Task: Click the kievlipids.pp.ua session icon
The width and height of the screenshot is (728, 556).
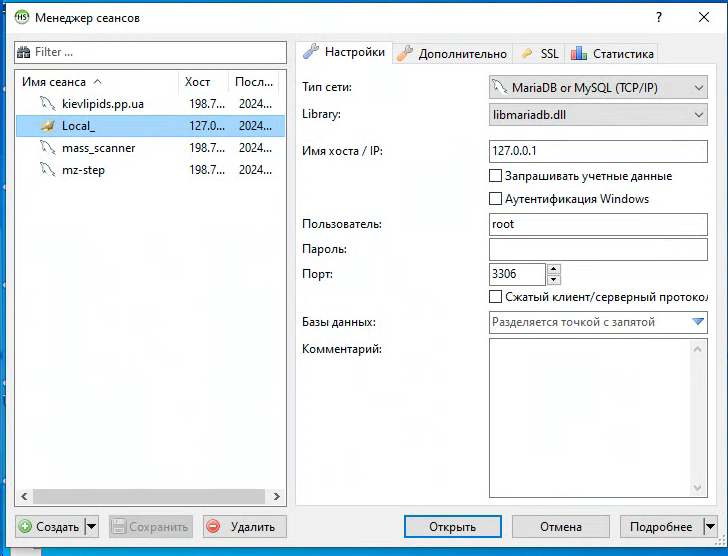Action: (47, 103)
